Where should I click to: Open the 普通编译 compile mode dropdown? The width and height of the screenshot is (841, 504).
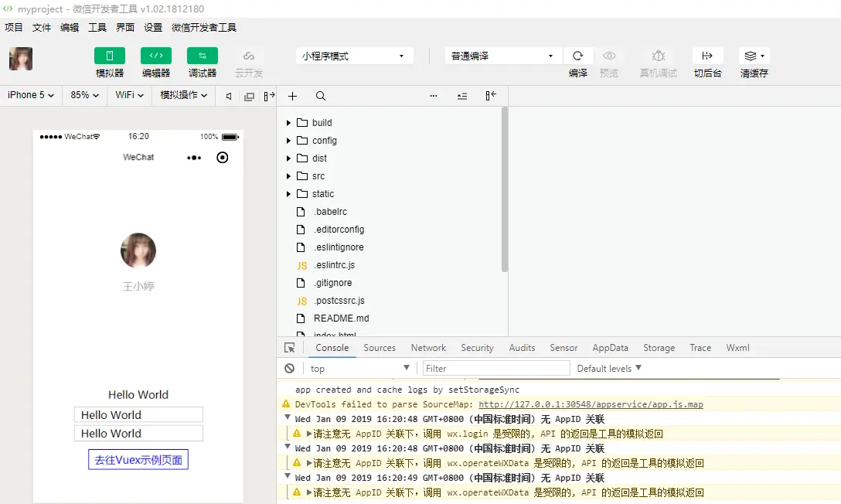[x=501, y=56]
